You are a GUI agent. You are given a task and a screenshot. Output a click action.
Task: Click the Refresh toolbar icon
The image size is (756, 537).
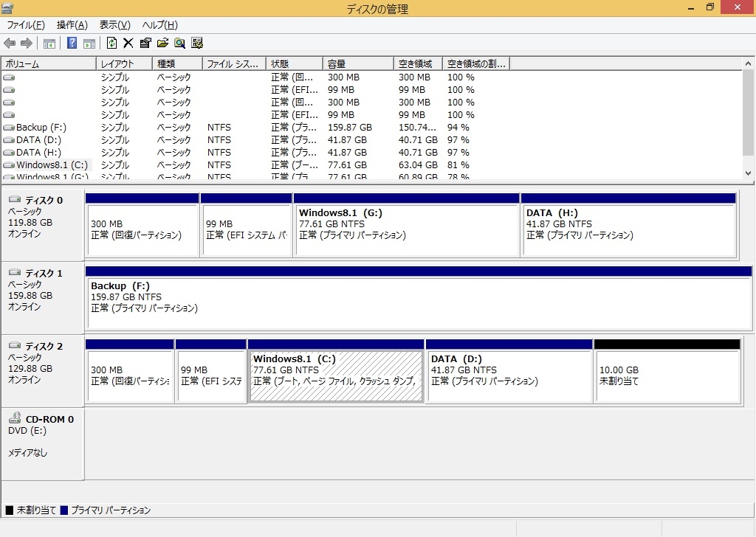112,43
